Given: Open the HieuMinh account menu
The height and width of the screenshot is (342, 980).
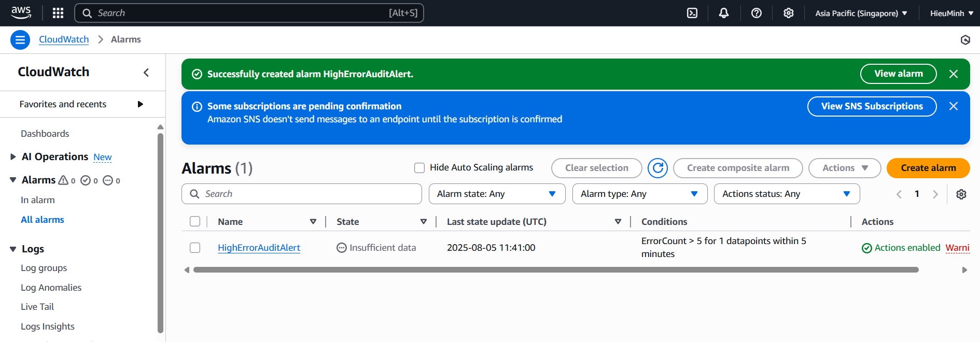Looking at the screenshot, I should pyautogui.click(x=951, y=13).
